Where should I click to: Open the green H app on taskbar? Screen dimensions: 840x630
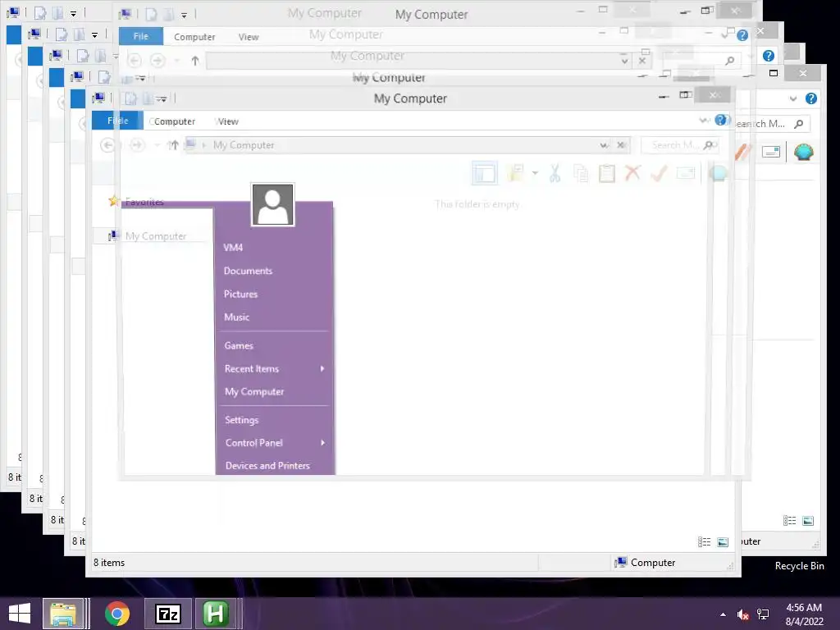(x=216, y=614)
